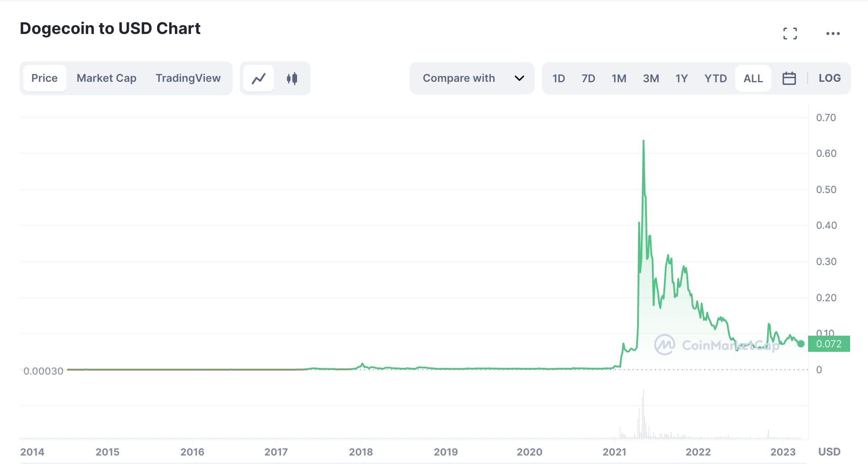Click the 0.20 price axis label
Screen dimensions: 868x464
click(826, 298)
